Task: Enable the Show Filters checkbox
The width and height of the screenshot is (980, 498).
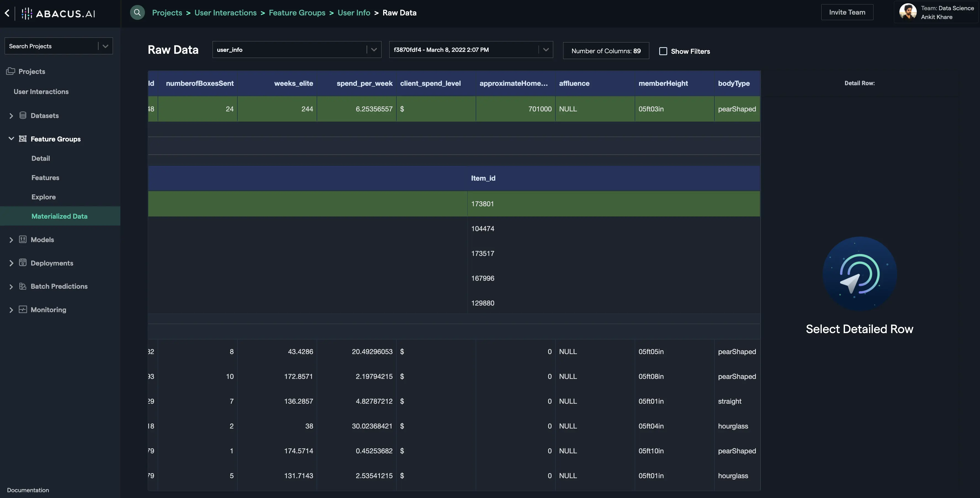Action: click(663, 51)
